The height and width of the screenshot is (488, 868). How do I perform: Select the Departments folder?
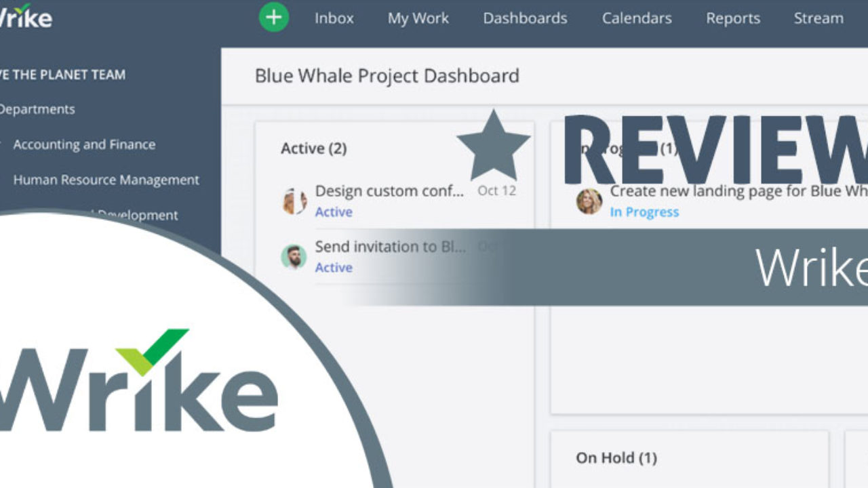[x=37, y=109]
